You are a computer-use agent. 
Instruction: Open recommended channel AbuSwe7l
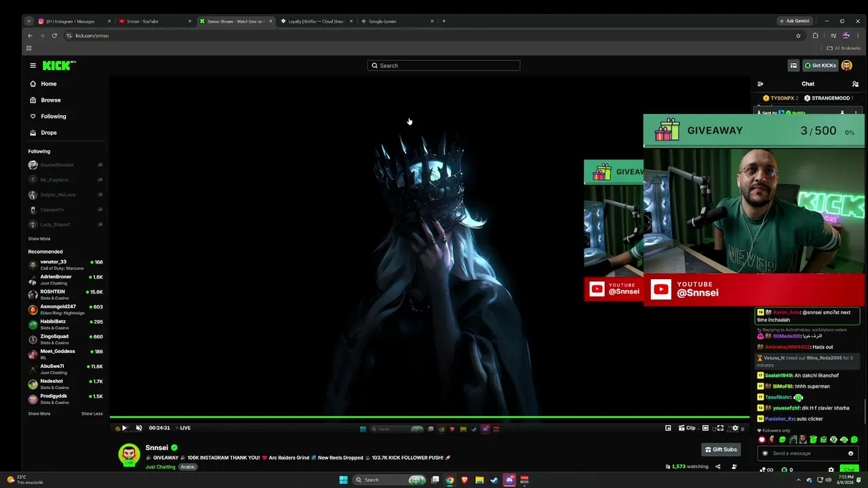coord(66,369)
